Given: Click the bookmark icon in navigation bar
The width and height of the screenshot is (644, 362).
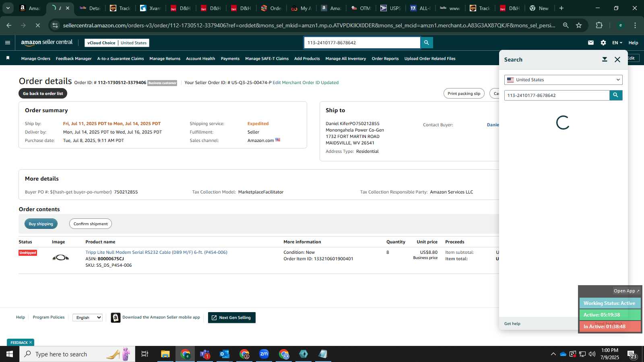Looking at the screenshot, I should [8, 58].
